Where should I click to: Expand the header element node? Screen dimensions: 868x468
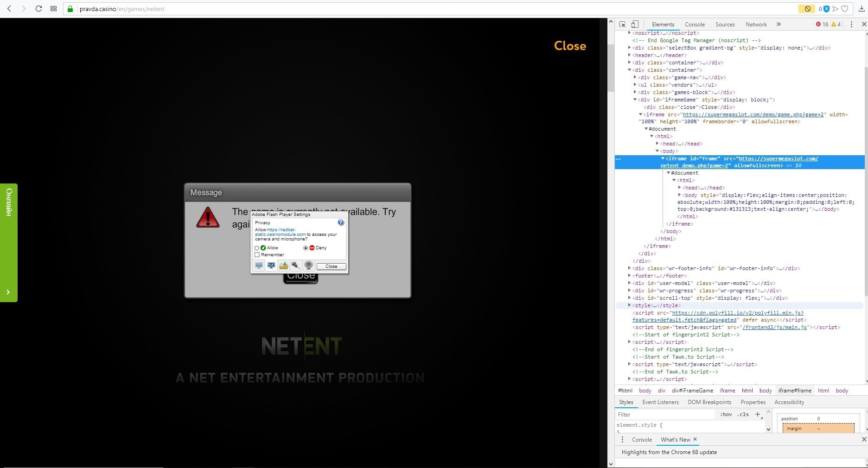coord(629,55)
